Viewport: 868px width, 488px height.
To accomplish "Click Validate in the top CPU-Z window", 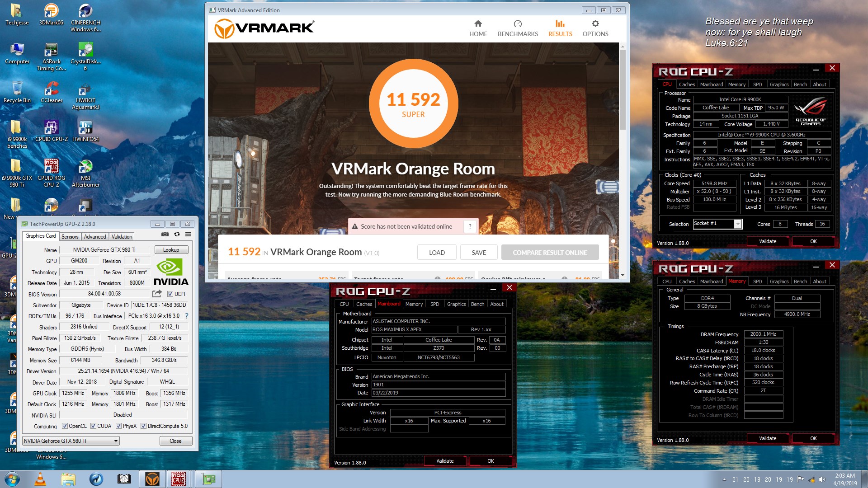I will (x=768, y=241).
